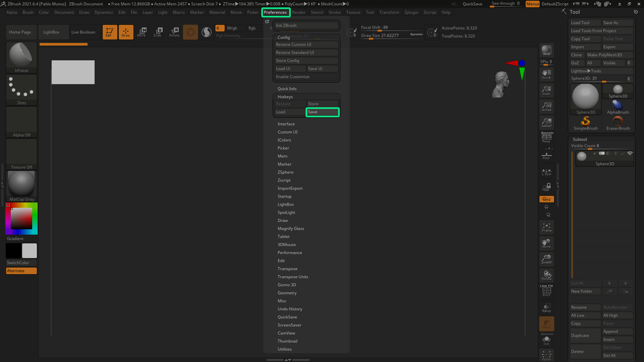The width and height of the screenshot is (644, 362).
Task: Toggle Persp perspective mode
Action: [546, 138]
